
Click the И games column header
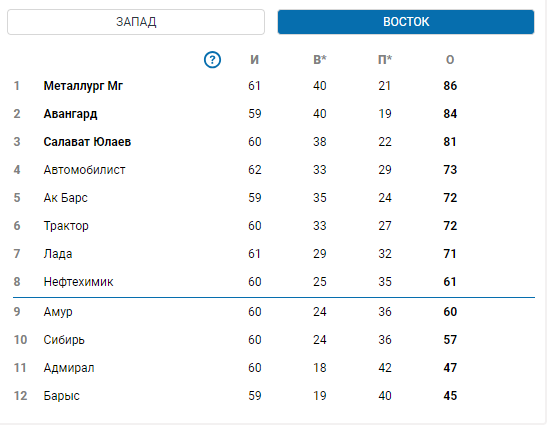tap(254, 60)
